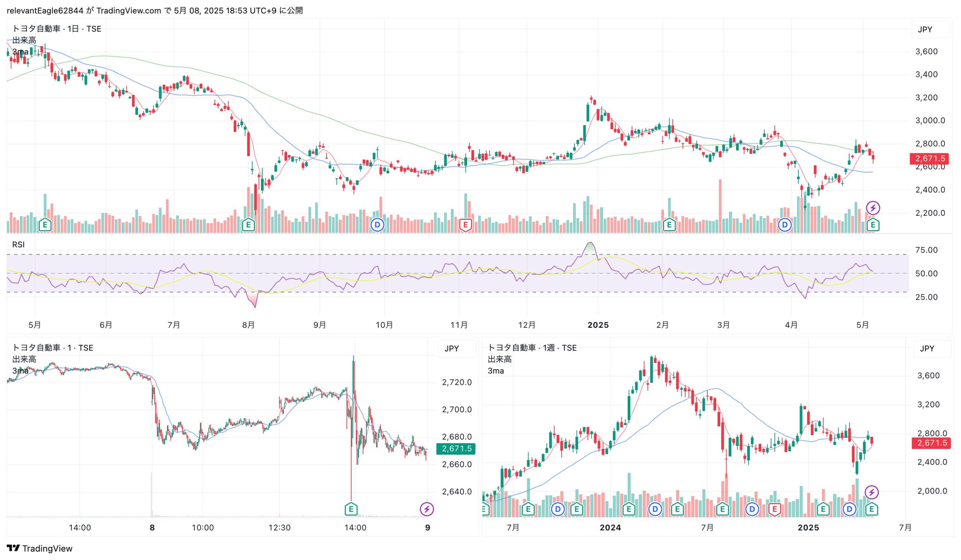Click the first blue D marker on weekly chart

pyautogui.click(x=557, y=509)
